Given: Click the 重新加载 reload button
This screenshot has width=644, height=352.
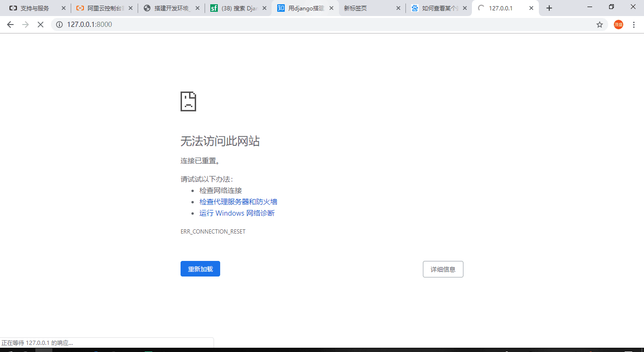Looking at the screenshot, I should point(200,268).
